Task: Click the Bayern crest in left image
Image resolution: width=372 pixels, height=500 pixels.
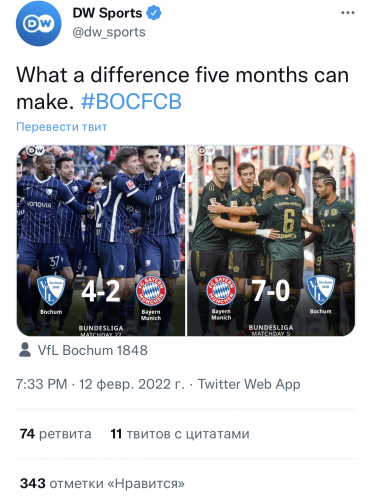Action: coord(151,290)
